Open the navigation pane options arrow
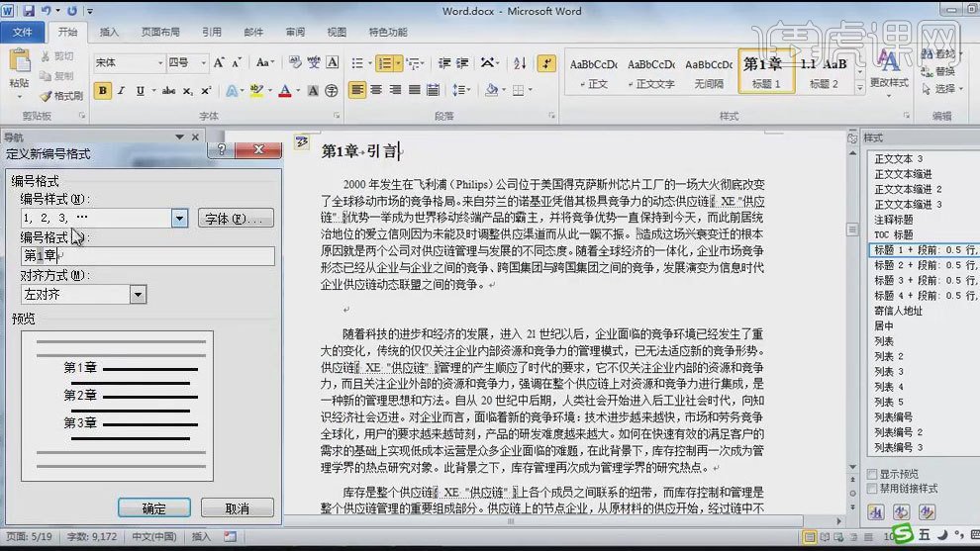Viewport: 980px width, 551px height. pyautogui.click(x=179, y=137)
